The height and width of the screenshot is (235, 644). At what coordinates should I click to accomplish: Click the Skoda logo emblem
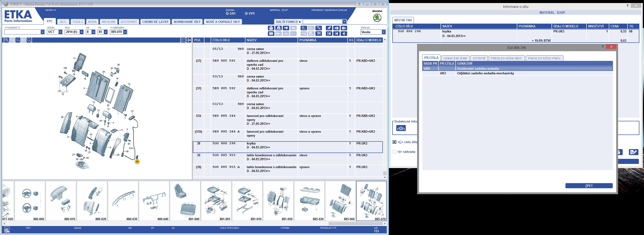377,18
